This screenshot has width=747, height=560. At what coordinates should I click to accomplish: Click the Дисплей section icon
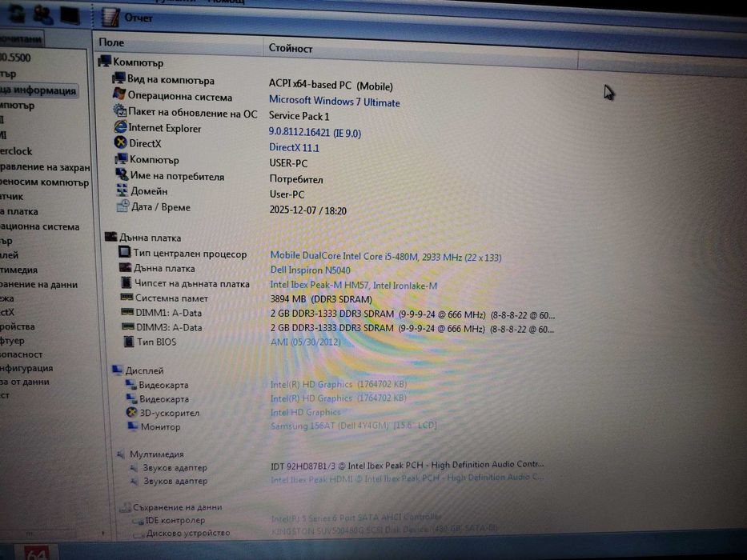[117, 370]
